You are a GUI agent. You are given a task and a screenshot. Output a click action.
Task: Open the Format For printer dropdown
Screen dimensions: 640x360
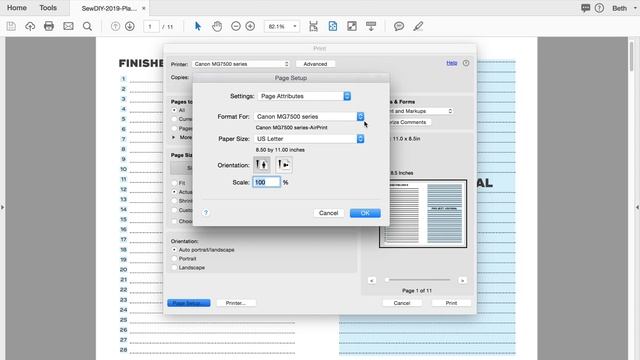[x=309, y=116]
